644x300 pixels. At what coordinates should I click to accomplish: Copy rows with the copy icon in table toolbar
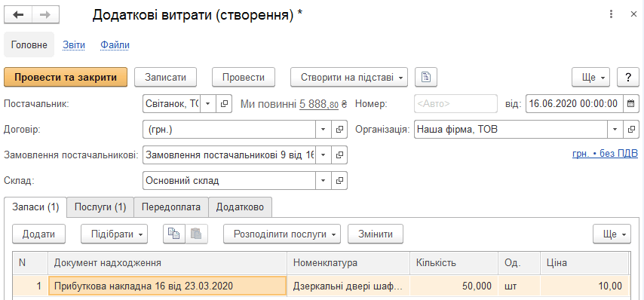[x=174, y=234]
